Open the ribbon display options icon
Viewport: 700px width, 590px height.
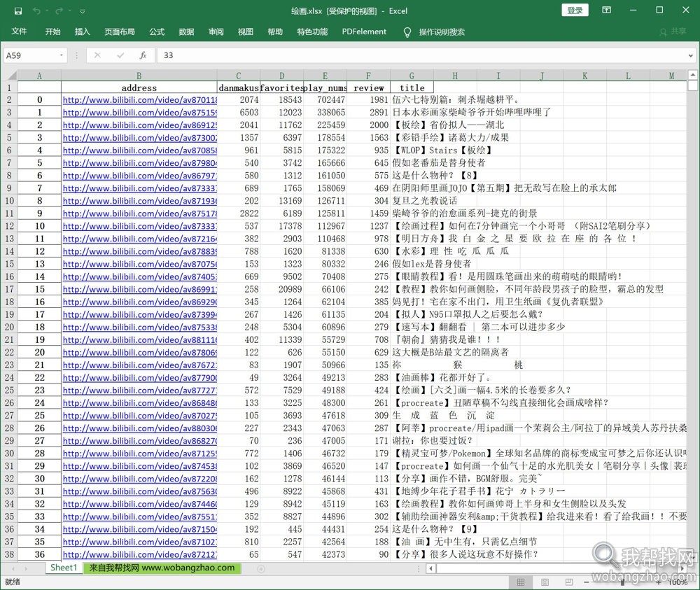(606, 10)
